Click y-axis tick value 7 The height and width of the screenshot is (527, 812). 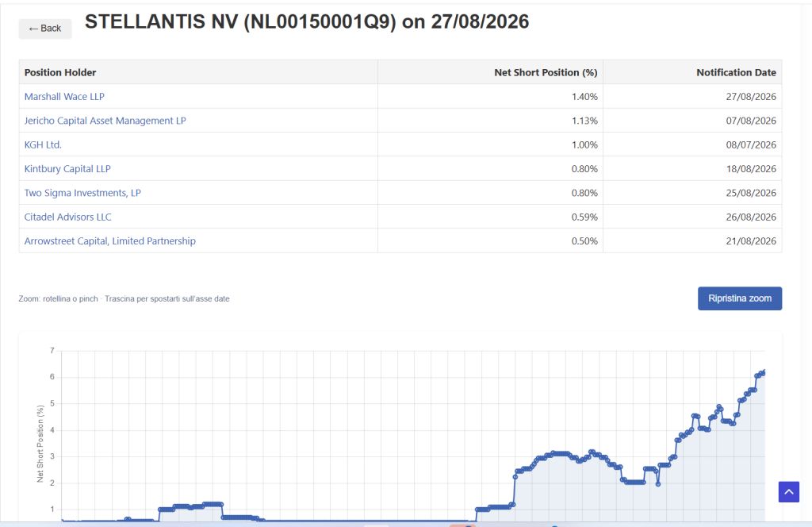[52, 351]
